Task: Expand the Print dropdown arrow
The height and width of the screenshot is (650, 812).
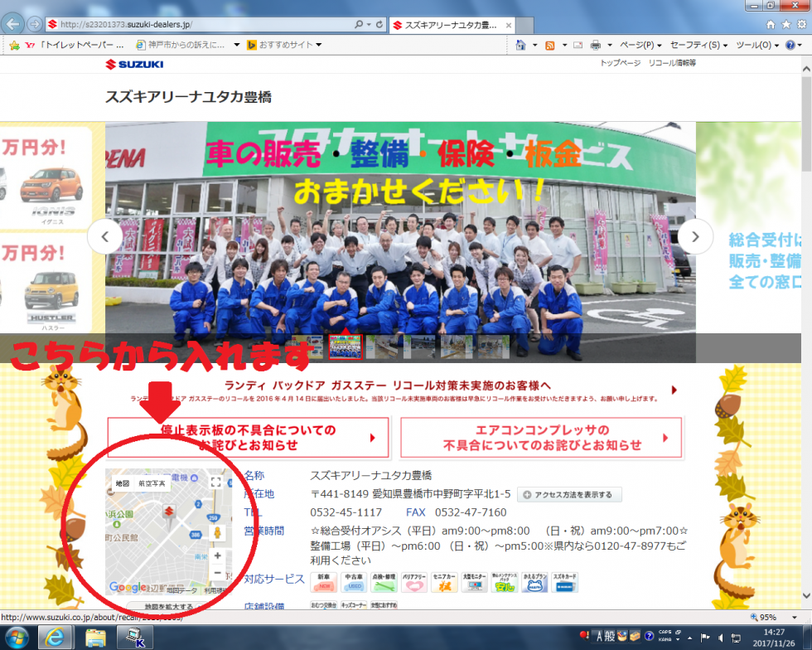Action: 610,45
